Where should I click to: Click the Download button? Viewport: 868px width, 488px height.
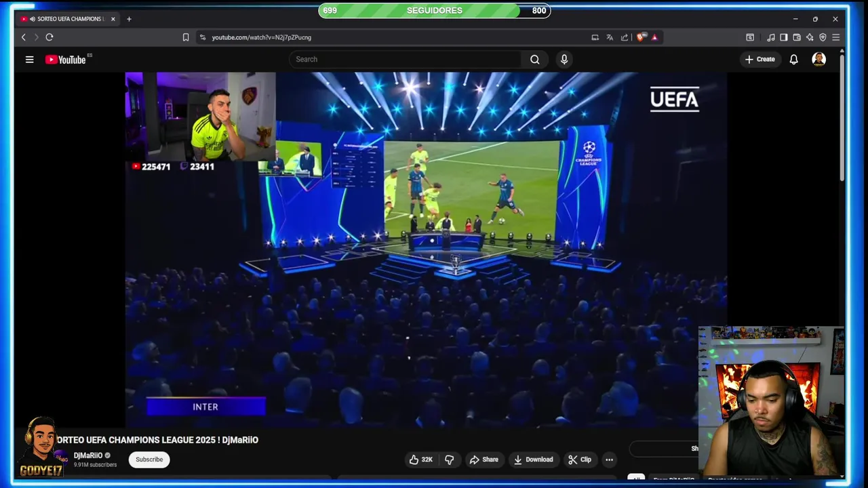click(x=533, y=460)
